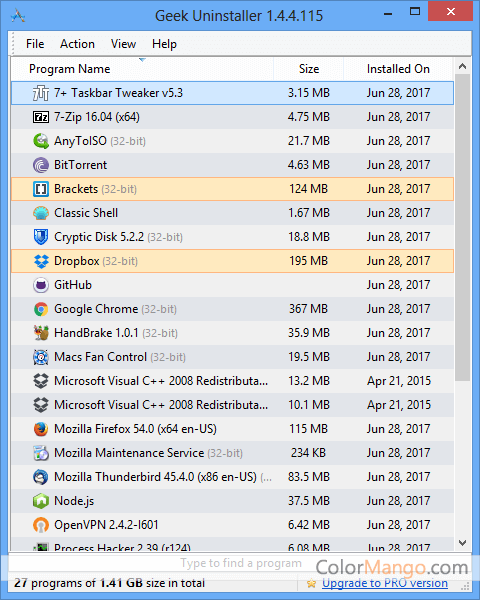Click the Geek Uninstaller title bar icon
This screenshot has width=480, height=600.
point(18,16)
